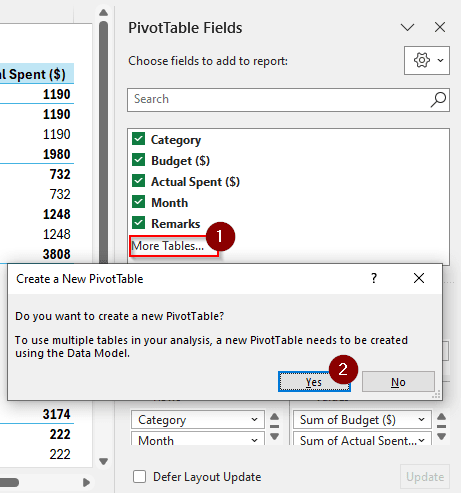Uncheck the Remarks field checkbox
The width and height of the screenshot is (461, 493).
[x=138, y=223]
